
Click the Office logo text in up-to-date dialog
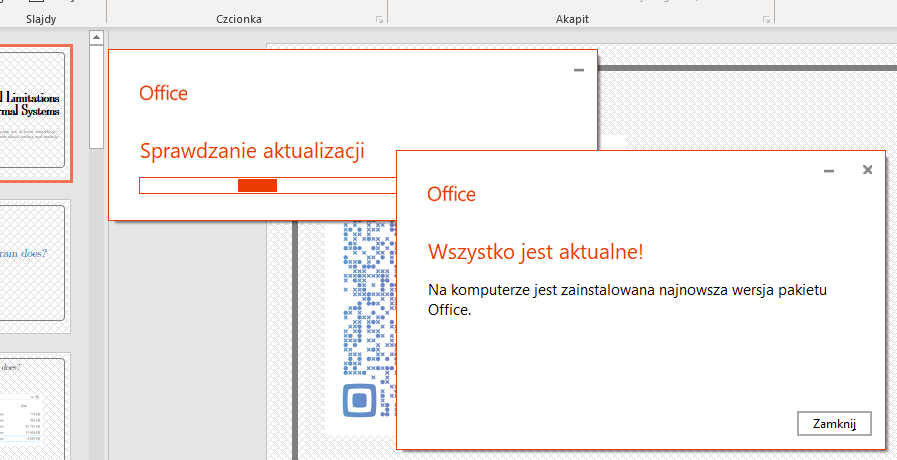tap(451, 194)
